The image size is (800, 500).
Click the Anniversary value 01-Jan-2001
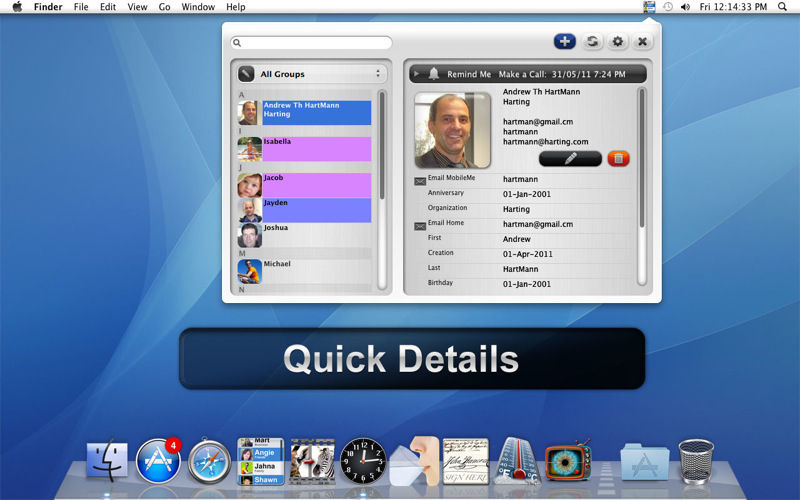coord(527,194)
